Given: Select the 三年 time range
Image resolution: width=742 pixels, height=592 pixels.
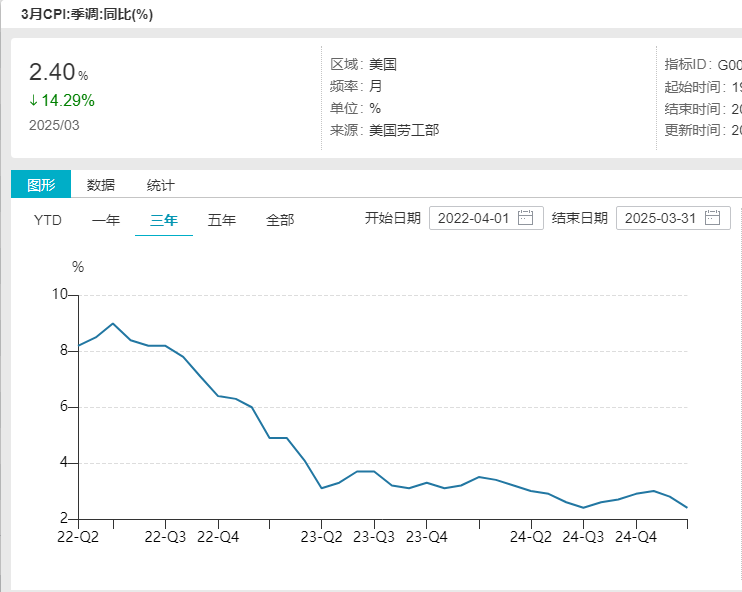Looking at the screenshot, I should click(164, 220).
